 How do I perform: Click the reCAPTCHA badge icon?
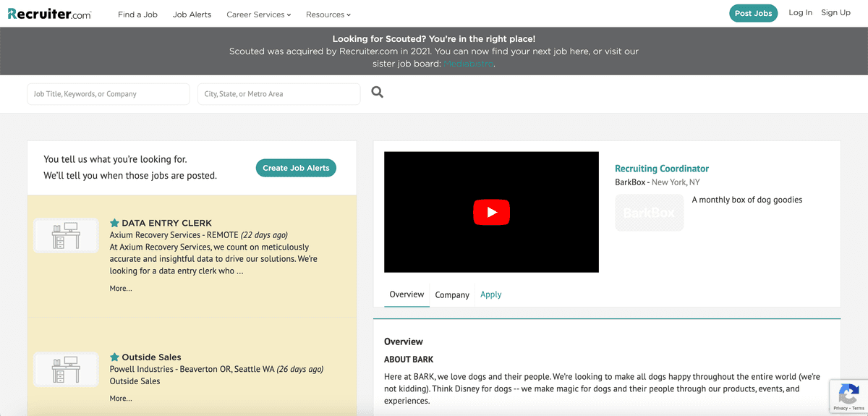click(848, 394)
